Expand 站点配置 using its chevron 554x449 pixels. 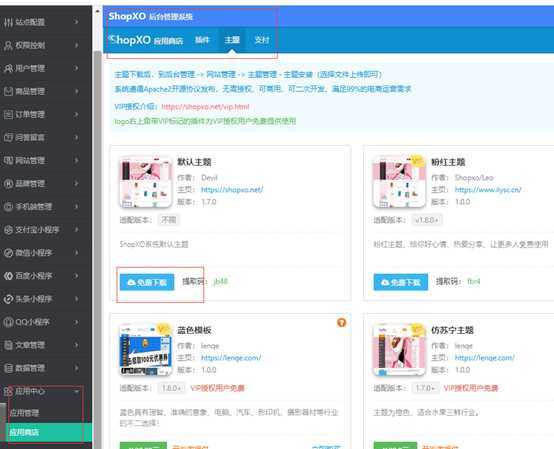pos(76,22)
